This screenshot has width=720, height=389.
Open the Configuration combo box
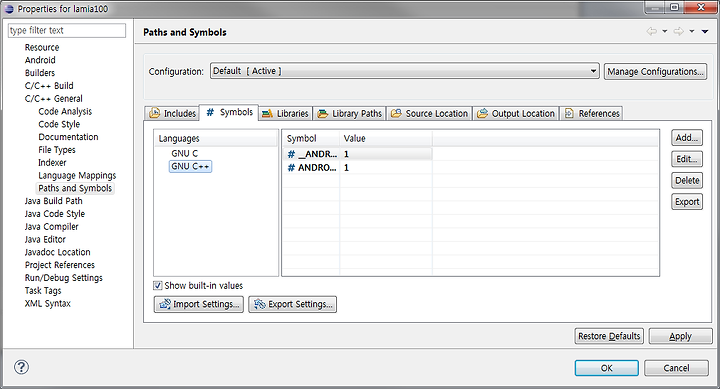point(405,71)
